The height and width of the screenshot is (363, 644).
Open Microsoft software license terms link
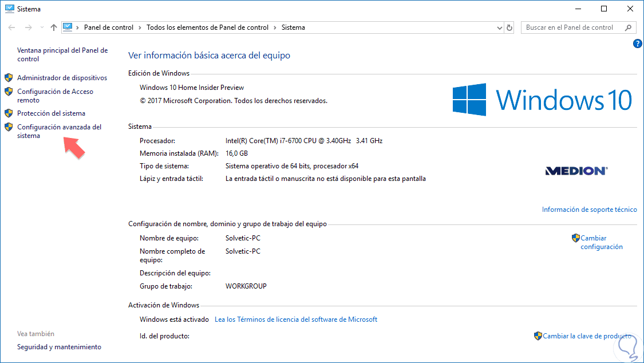296,319
